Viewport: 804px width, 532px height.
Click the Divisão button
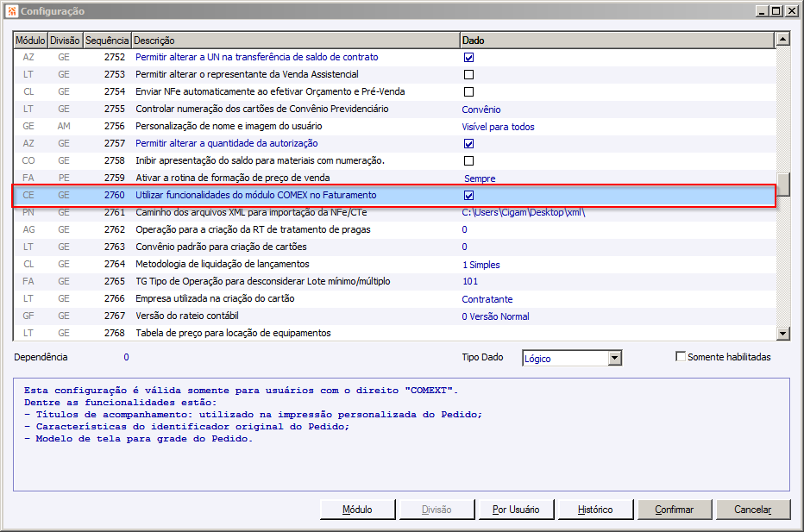pyautogui.click(x=437, y=510)
